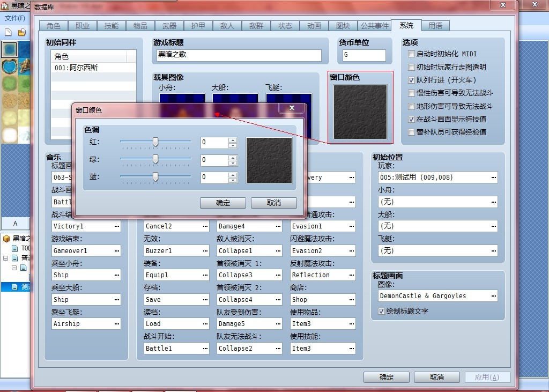Click 取消 at bottom of database window
The height and width of the screenshot is (392, 549).
436,378
